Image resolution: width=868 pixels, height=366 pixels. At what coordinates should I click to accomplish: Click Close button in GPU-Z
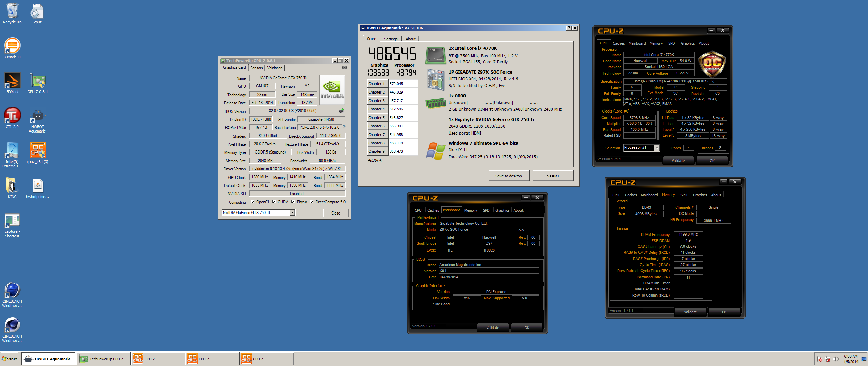336,213
